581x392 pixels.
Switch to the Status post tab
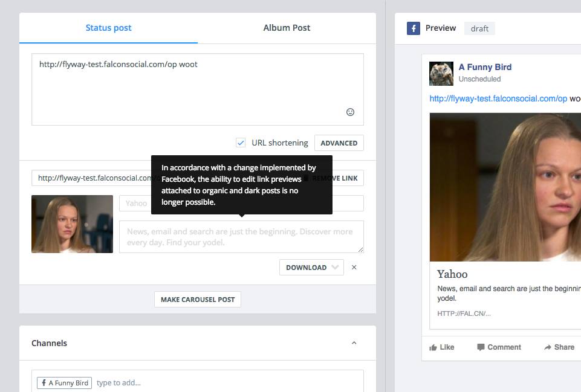[x=108, y=28]
